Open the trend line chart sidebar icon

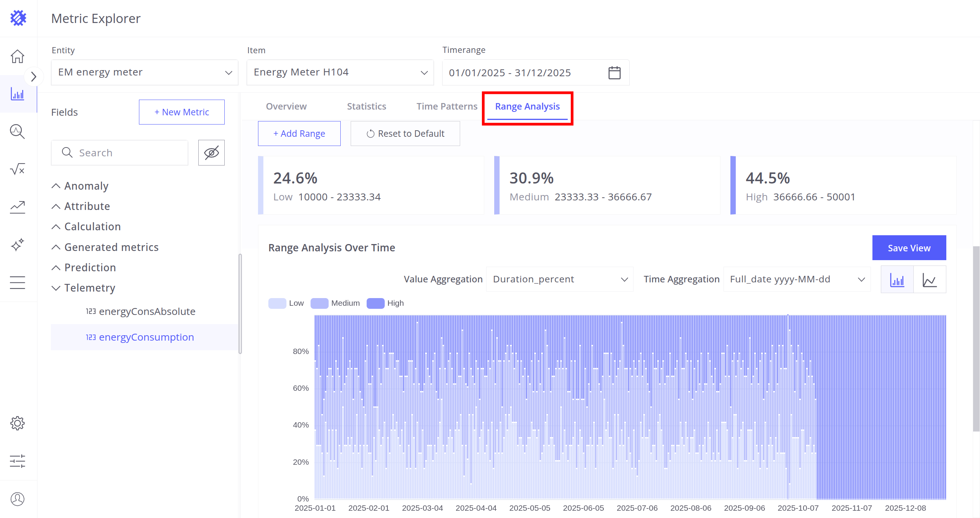point(17,207)
